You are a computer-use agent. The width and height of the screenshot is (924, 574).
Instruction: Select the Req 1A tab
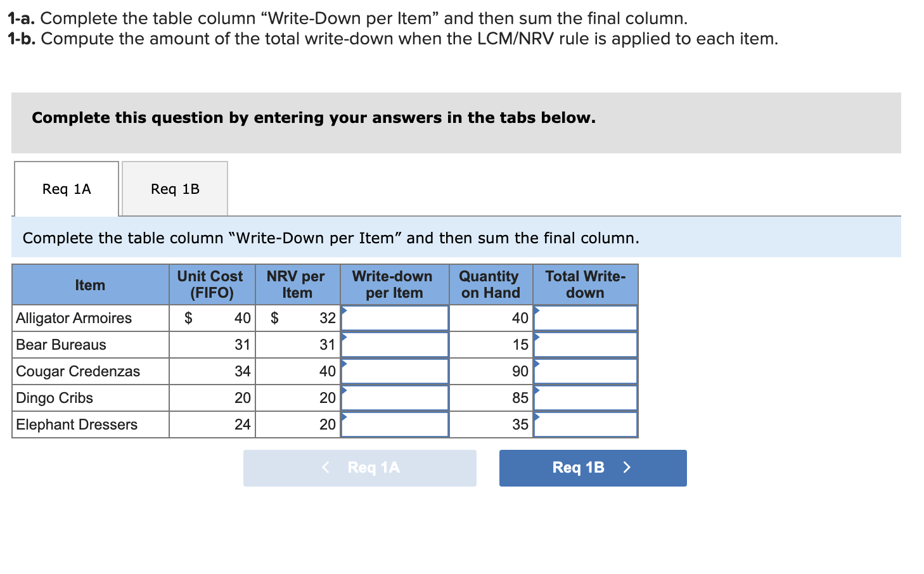pyautogui.click(x=66, y=188)
